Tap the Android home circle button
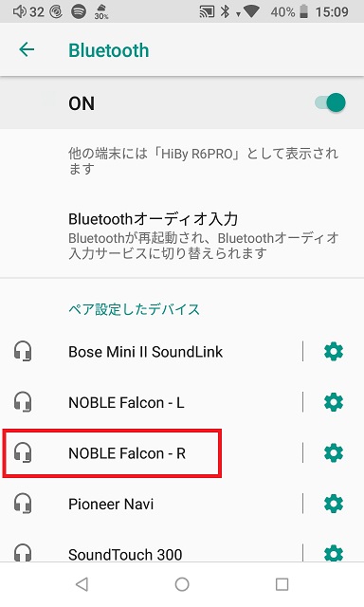The width and height of the screenshot is (364, 607). click(182, 584)
